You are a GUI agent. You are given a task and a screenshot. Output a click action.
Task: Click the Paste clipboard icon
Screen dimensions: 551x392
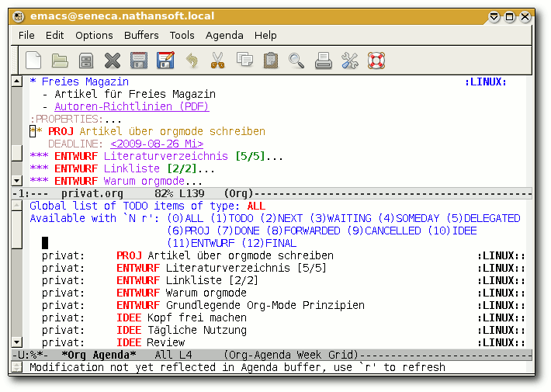(x=271, y=60)
